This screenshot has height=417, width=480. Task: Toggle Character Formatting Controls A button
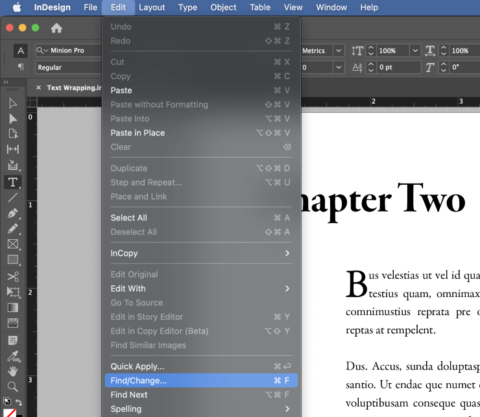point(21,51)
